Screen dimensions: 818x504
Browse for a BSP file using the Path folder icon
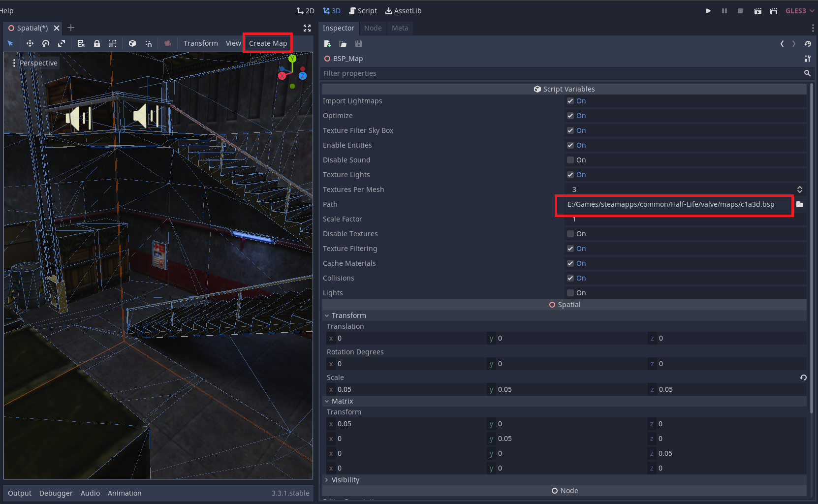tap(800, 204)
